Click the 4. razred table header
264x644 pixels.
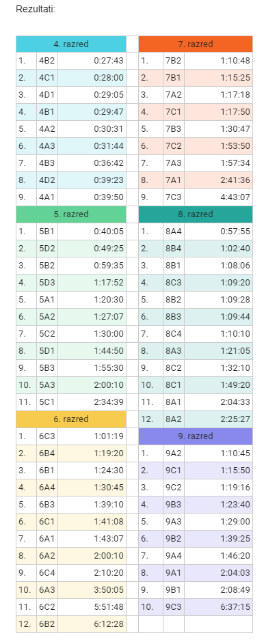tap(70, 44)
